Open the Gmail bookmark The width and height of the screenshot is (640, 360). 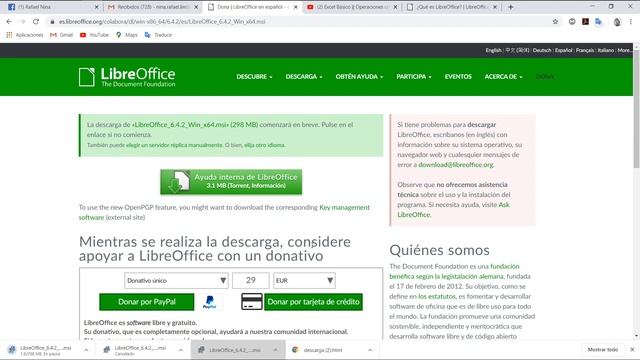tap(62, 35)
